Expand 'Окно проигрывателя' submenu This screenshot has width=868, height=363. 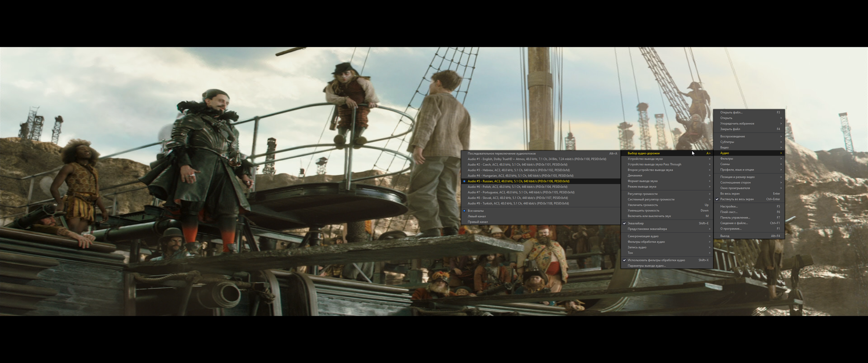pos(749,188)
